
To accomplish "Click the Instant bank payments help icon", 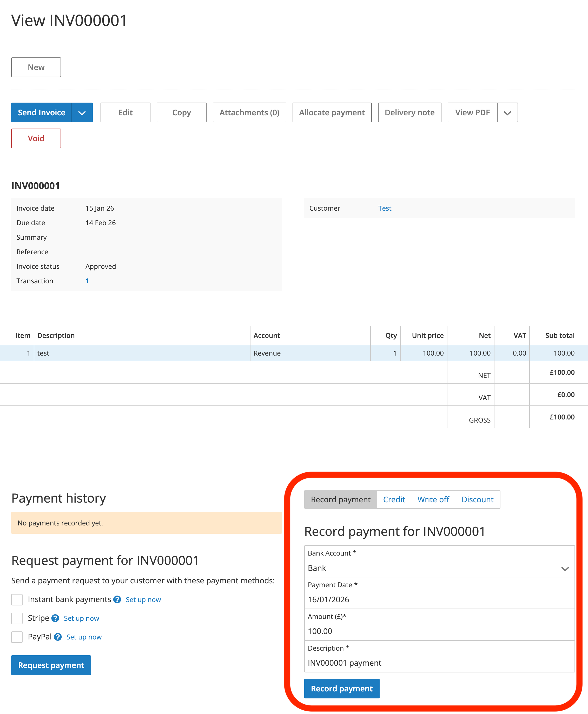I will 117,599.
